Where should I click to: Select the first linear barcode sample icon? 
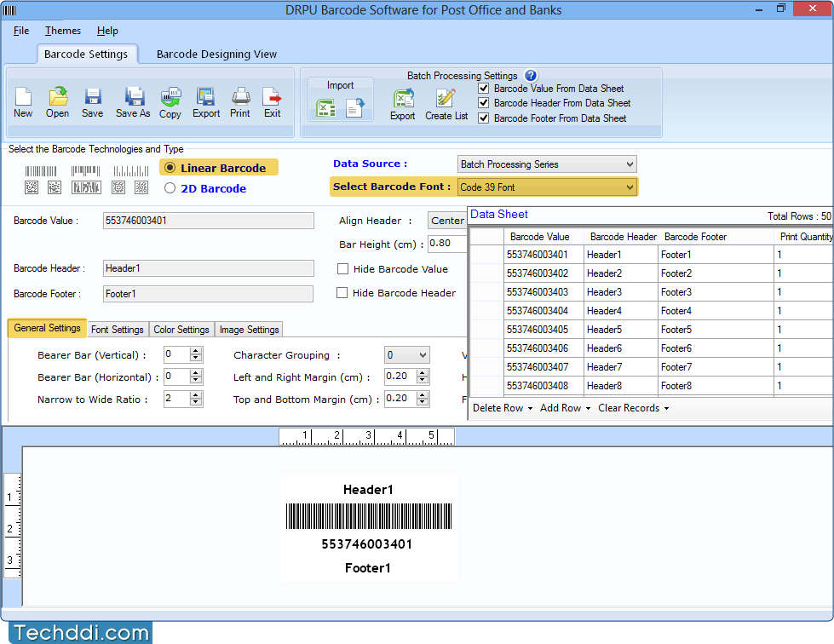coord(41,171)
